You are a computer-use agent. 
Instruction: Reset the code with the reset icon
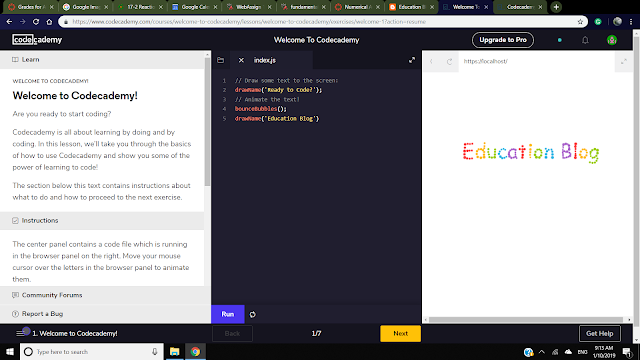(253, 314)
